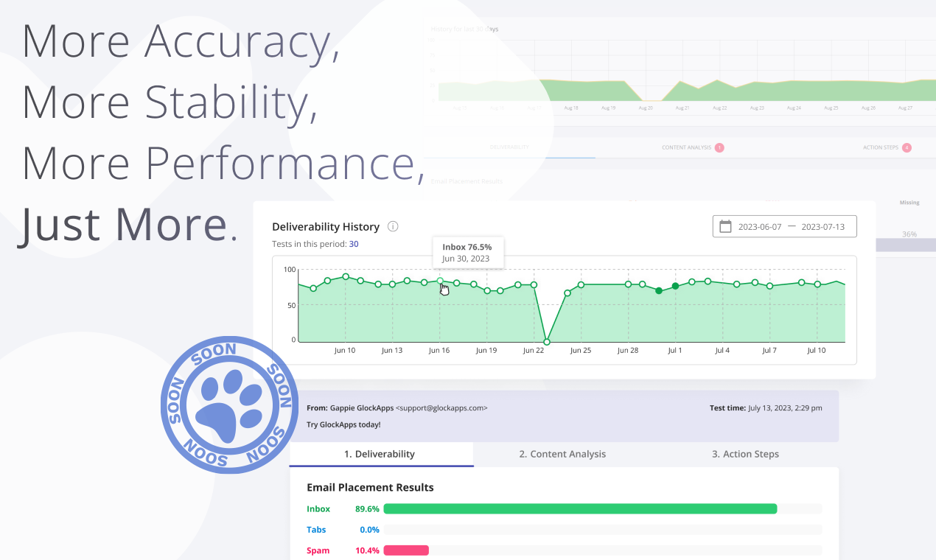Click the Deliverability History title
936x560 pixels.
click(x=326, y=227)
